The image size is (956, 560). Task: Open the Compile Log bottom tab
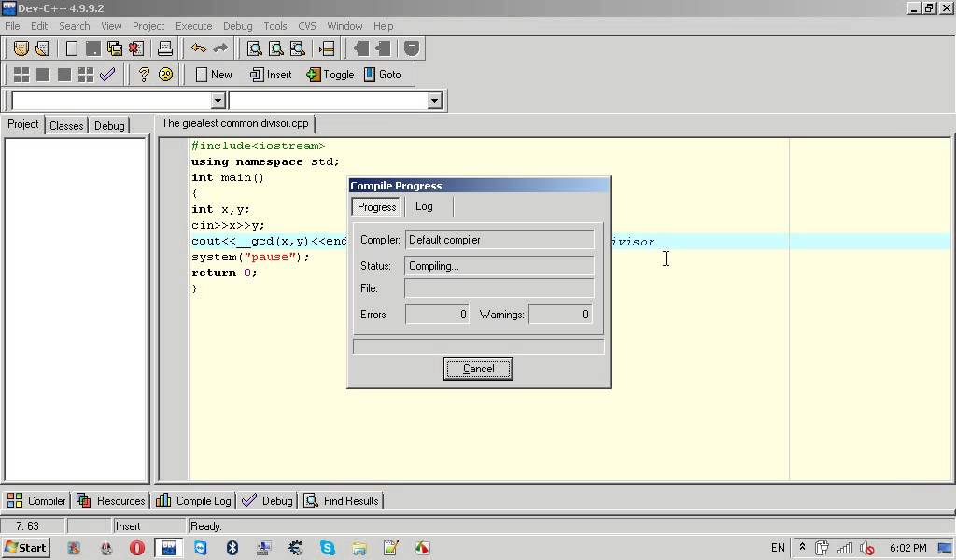tap(194, 501)
